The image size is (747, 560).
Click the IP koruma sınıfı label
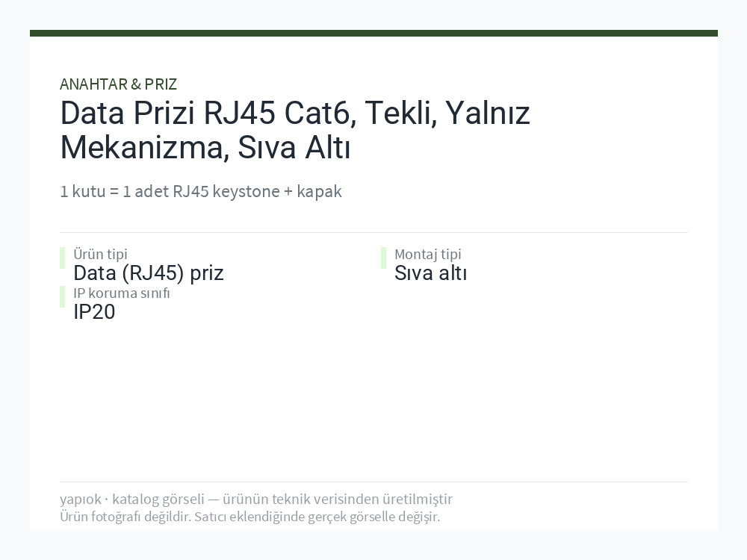122,293
